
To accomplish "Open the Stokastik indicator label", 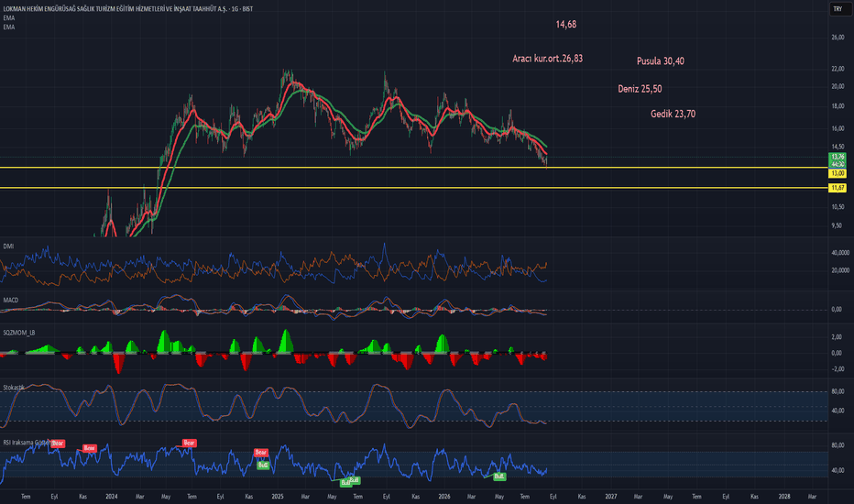I will (14, 388).
